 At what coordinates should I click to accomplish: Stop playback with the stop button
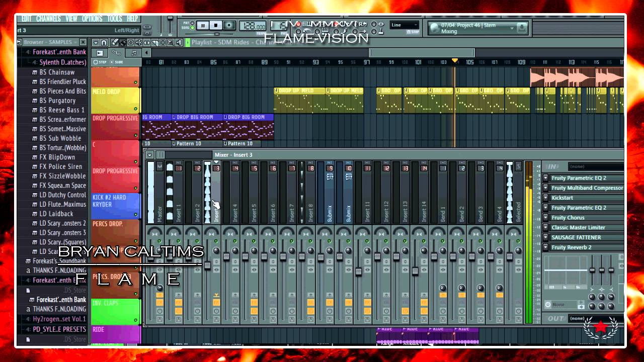point(216,25)
